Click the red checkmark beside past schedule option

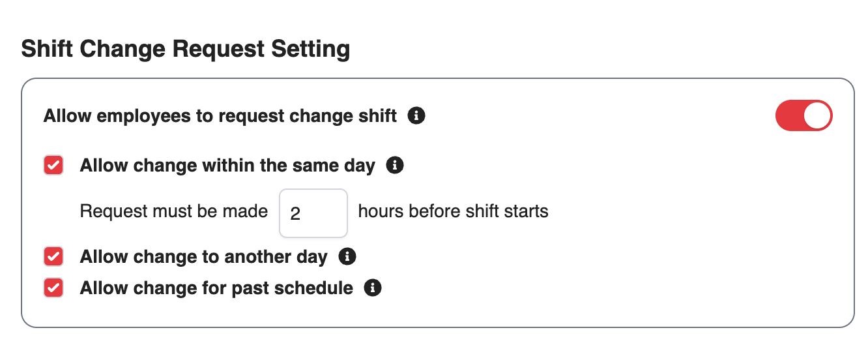[53, 288]
